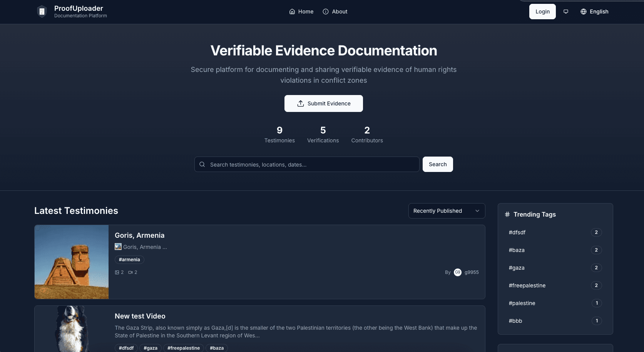Click the G9 avatar badge for g9955

[x=458, y=272]
